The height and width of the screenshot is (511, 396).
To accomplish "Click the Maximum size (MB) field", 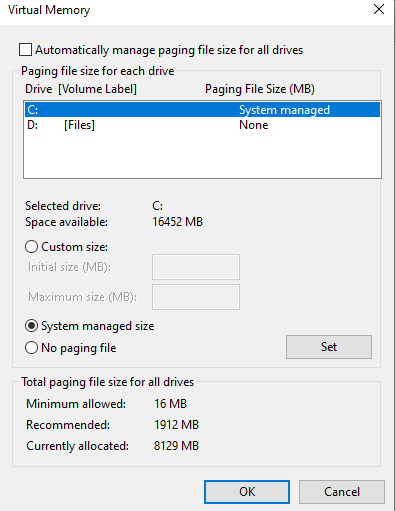I will click(196, 297).
